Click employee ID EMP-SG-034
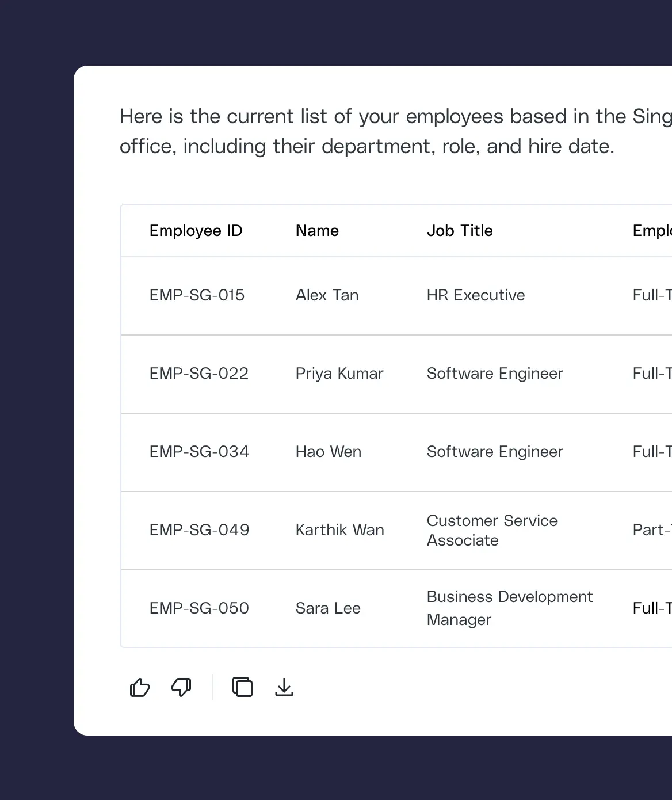The image size is (672, 800). pos(199,452)
